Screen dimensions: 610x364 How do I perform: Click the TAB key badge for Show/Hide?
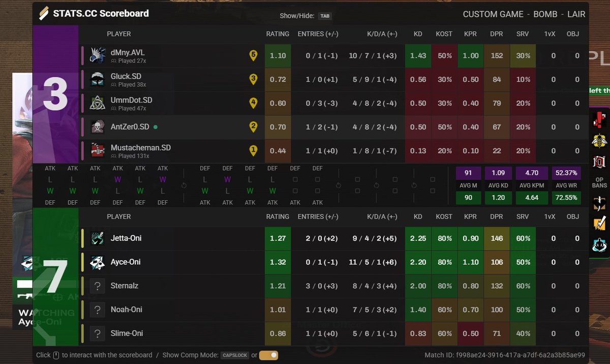(324, 16)
